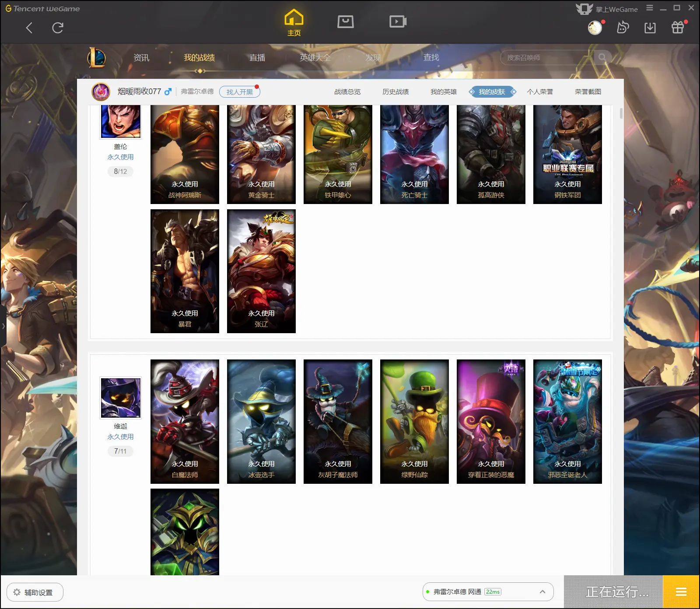Go to the 主页 home icon

294,23
